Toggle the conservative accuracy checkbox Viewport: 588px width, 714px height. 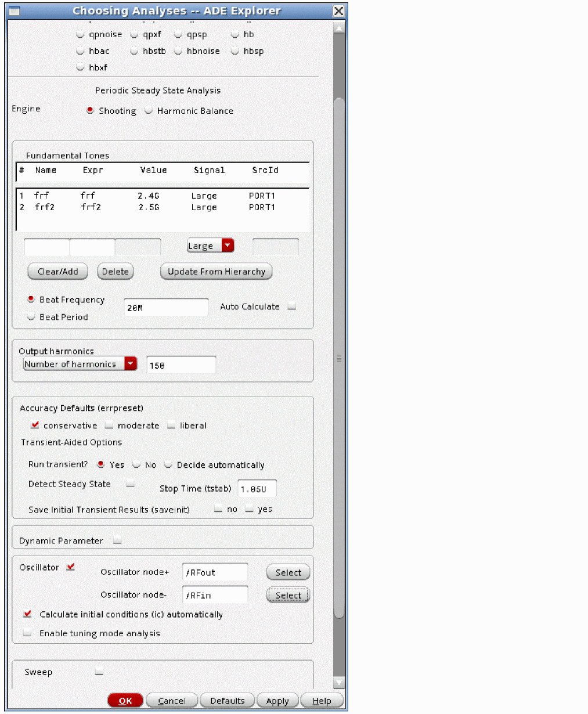click(35, 425)
